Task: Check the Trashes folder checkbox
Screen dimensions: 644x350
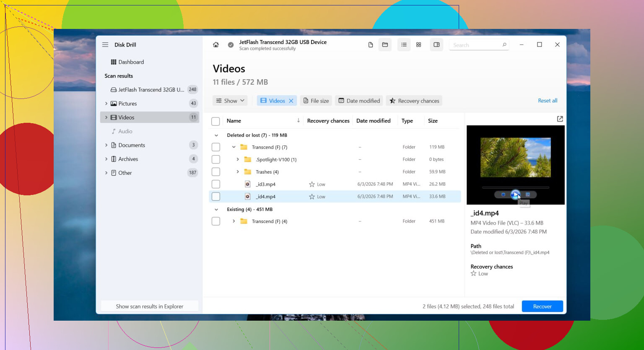Action: click(216, 172)
